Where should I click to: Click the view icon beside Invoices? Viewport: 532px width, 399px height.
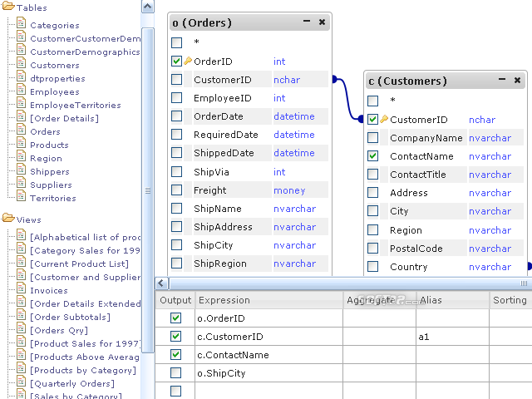pos(21,288)
